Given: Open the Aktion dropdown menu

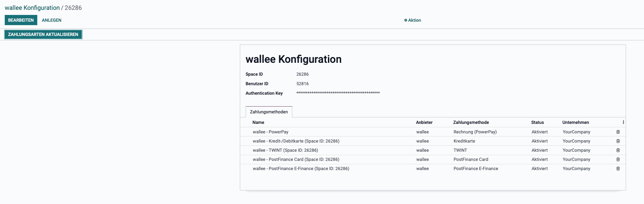Looking at the screenshot, I should click(x=412, y=20).
